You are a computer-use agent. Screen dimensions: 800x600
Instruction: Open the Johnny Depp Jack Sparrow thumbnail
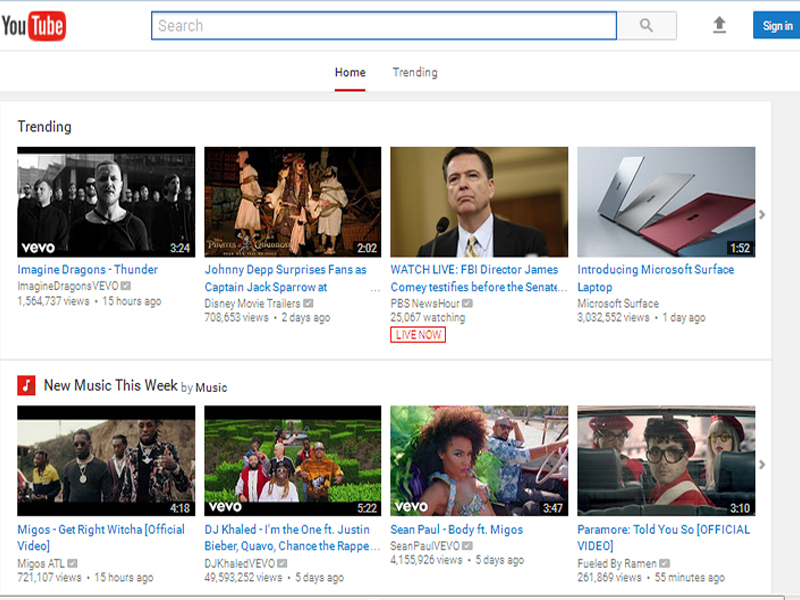click(292, 202)
